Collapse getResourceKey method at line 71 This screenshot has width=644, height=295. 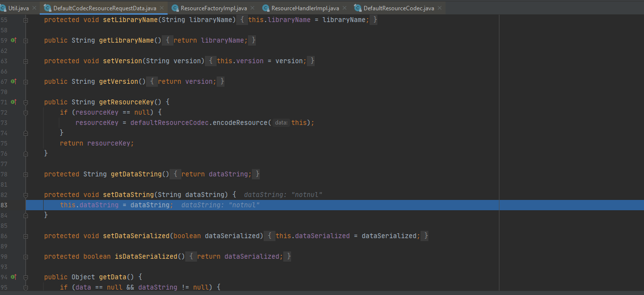tap(25, 102)
